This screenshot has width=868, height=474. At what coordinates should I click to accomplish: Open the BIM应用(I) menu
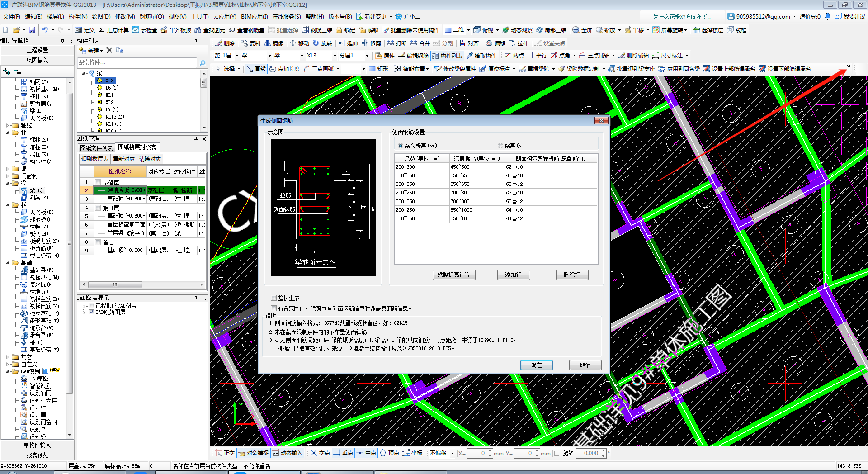pos(254,17)
